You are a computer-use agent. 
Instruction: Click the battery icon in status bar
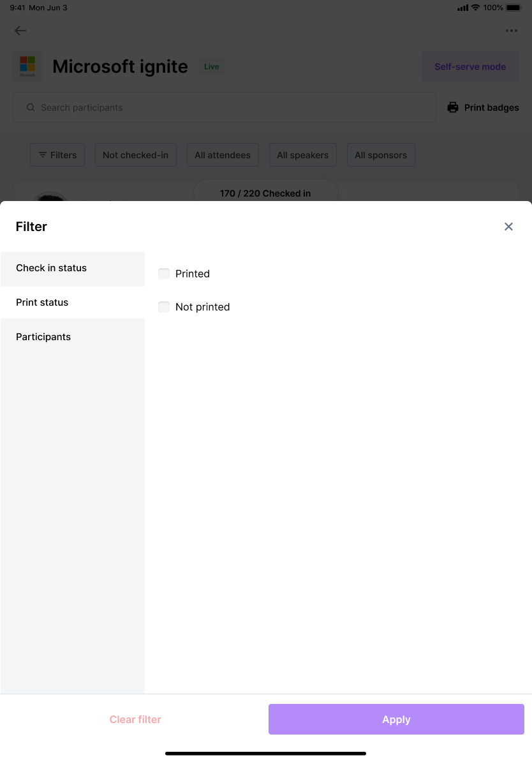point(514,8)
